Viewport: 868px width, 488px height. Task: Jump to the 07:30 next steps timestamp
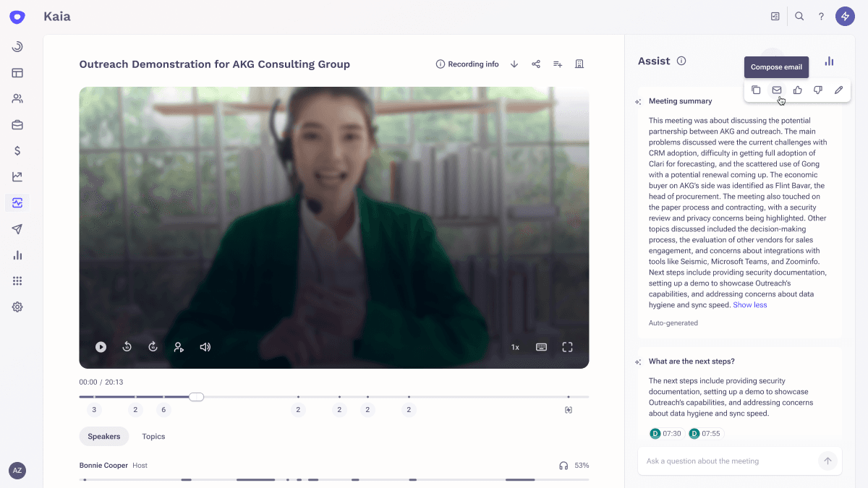[x=665, y=433]
